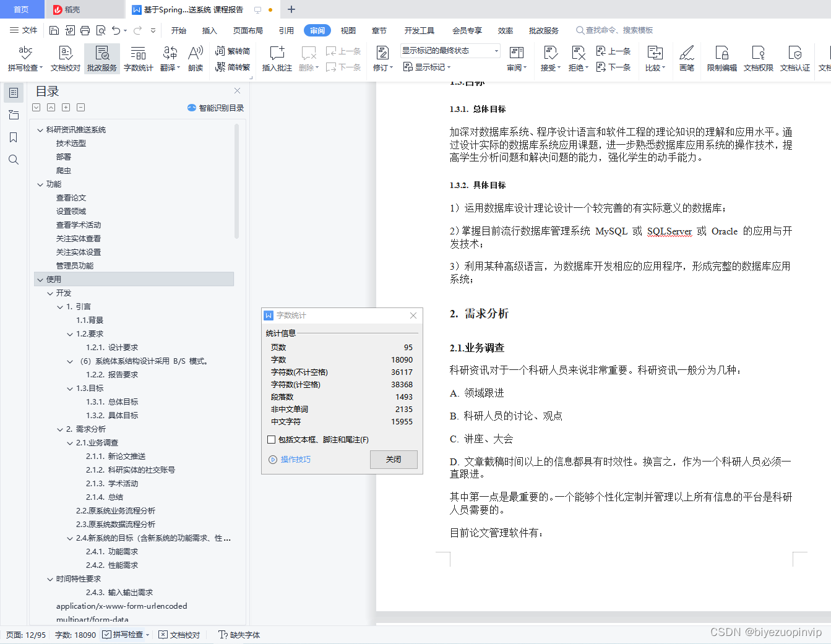Collapse the 1.3.目标 tree section
Screen dimensions: 831x644
[x=70, y=388]
